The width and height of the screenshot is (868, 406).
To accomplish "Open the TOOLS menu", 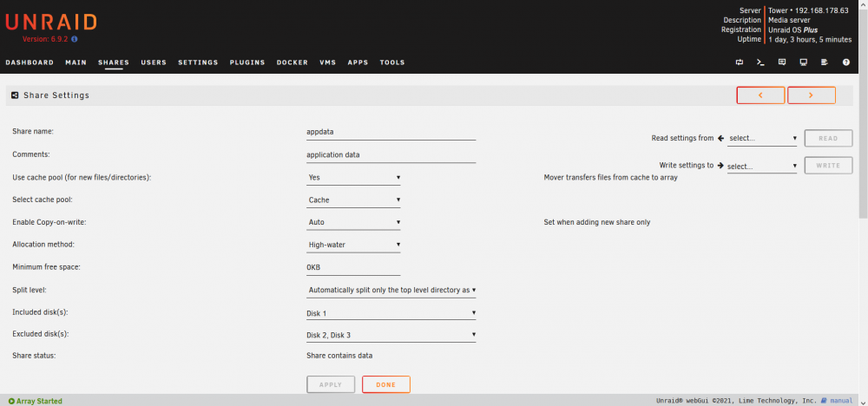I will point(392,62).
